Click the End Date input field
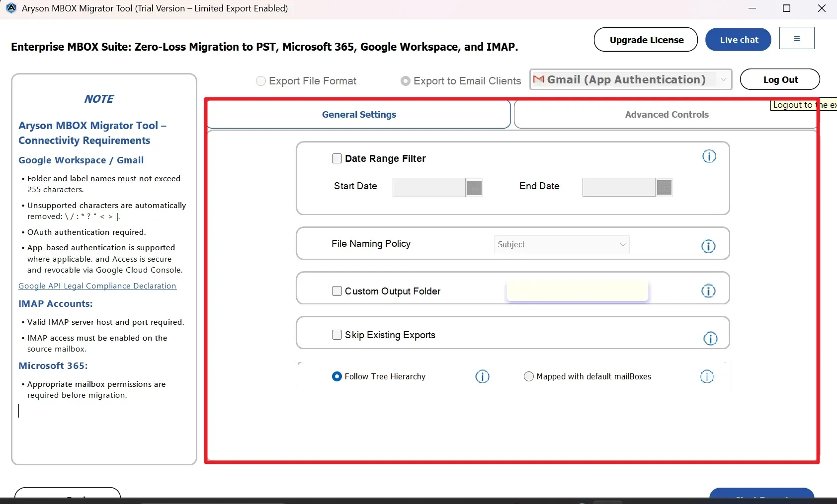 pos(619,187)
